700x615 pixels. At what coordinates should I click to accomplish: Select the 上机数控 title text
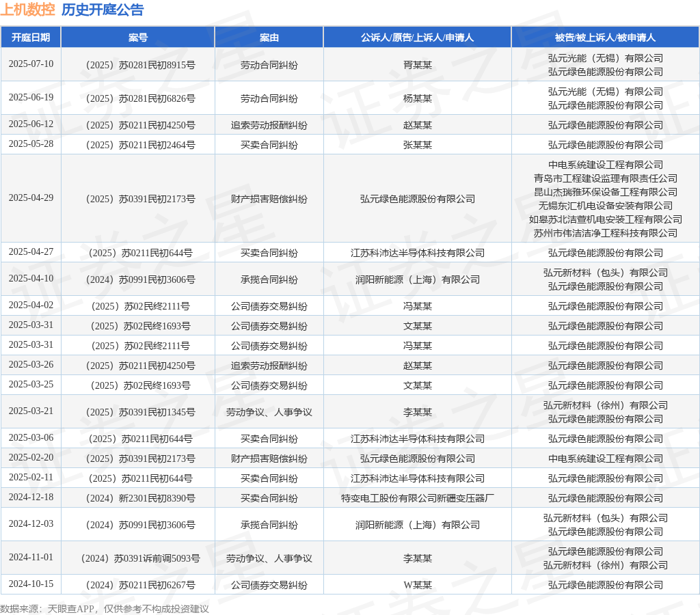(27, 10)
